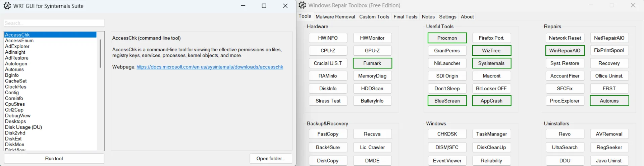
Task: Click the DISM/SFC button
Action: pos(447,147)
